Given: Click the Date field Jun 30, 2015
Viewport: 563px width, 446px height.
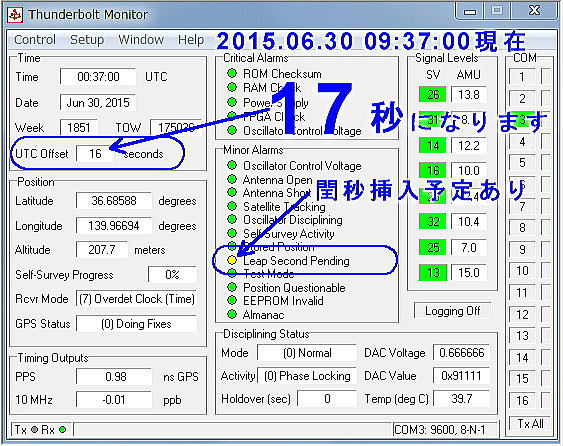Looking at the screenshot, I should tap(98, 103).
